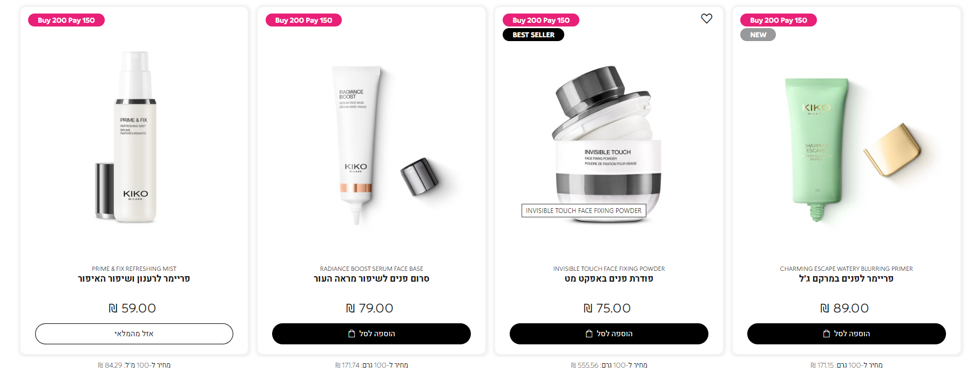Add Radiance Boost serum to cart
980x373 pixels.
[x=371, y=334]
